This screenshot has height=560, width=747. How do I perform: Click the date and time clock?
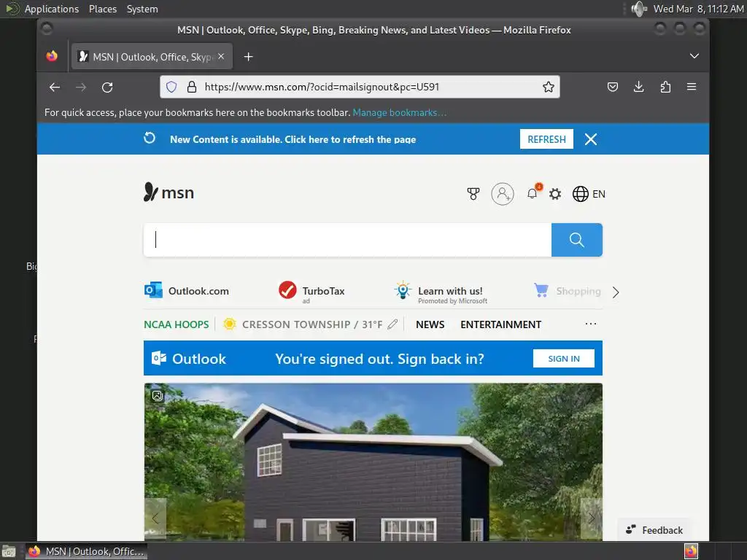pyautogui.click(x=698, y=9)
